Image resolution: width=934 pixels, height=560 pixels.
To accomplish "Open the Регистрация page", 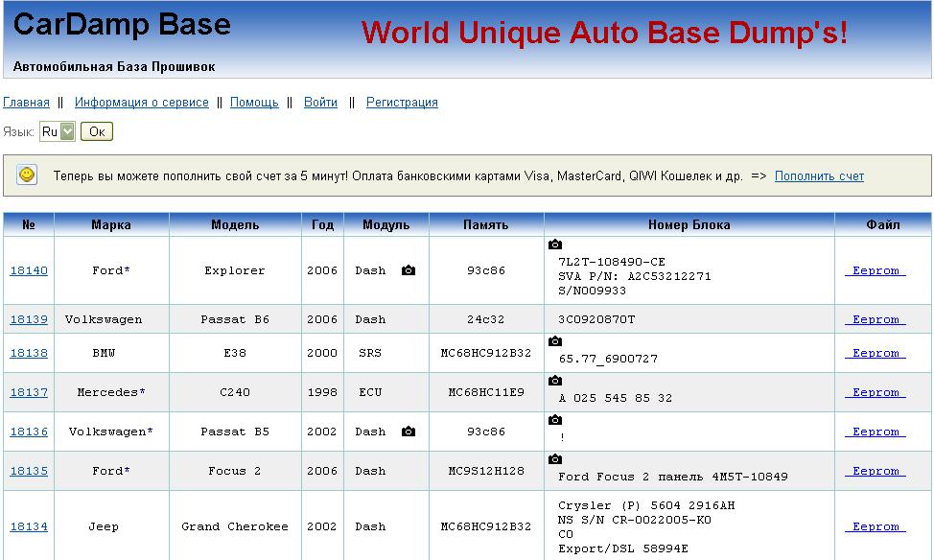I will (x=402, y=102).
